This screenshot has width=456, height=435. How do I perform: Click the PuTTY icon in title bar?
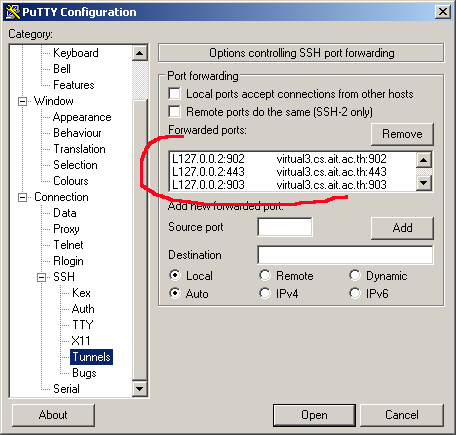13,12
